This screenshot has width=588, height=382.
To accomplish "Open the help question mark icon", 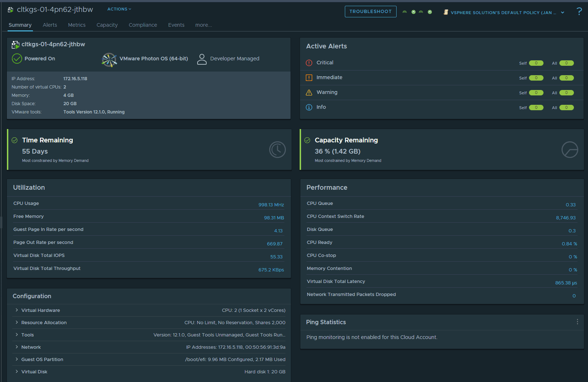I will coord(579,12).
